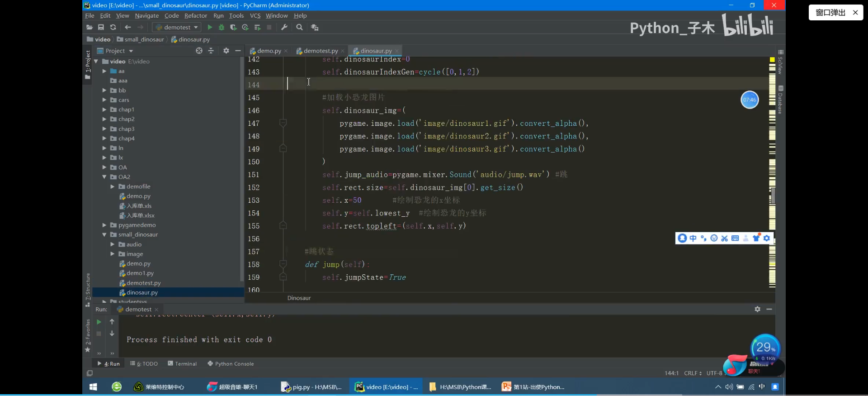Expand the chap1 folder

[104, 110]
